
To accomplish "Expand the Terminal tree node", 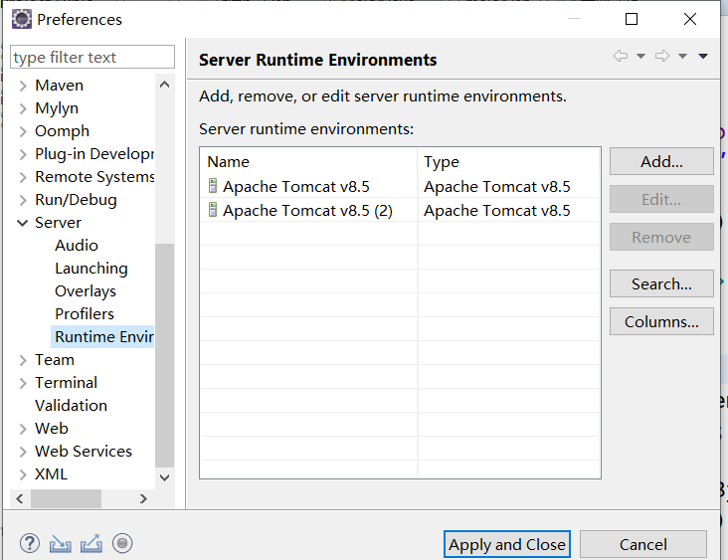I will pos(23,383).
